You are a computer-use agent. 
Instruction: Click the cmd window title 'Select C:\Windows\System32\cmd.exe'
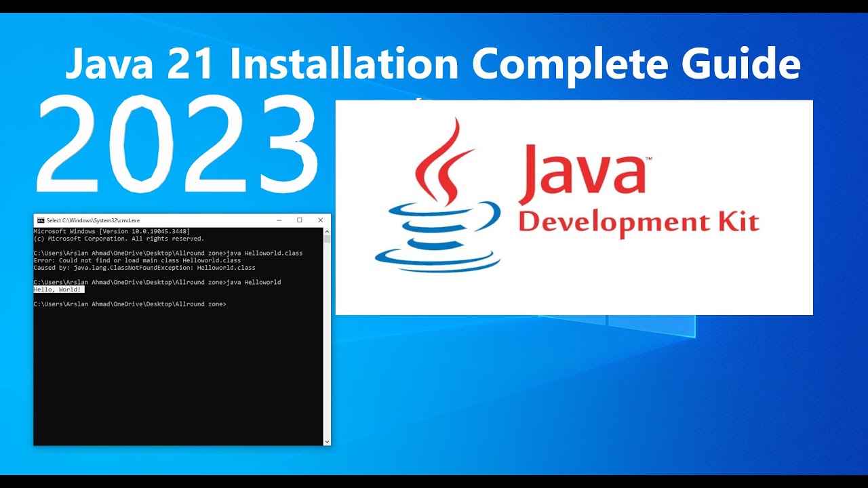point(93,220)
